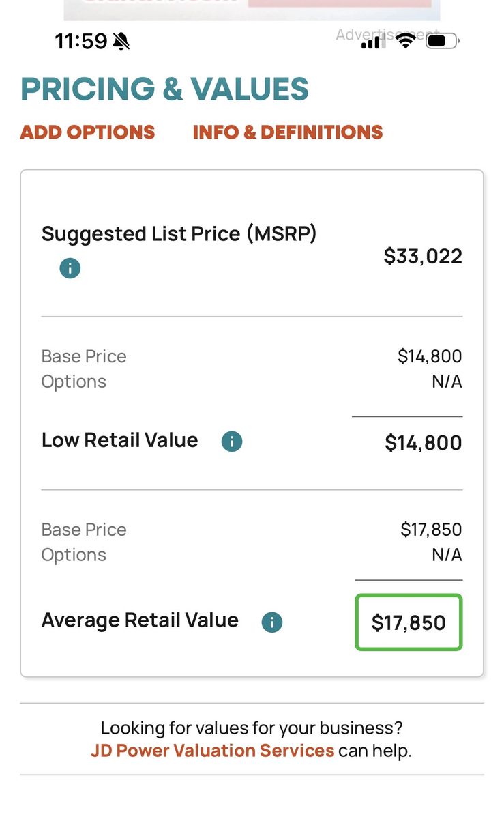Tap the $33,022 MSRP amount
Screen dimensions: 504x819
[x=423, y=256]
